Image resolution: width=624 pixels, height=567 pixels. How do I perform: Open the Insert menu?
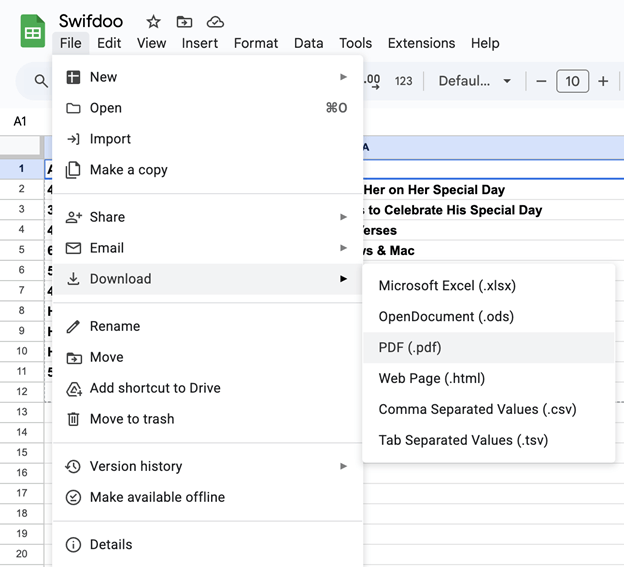200,43
